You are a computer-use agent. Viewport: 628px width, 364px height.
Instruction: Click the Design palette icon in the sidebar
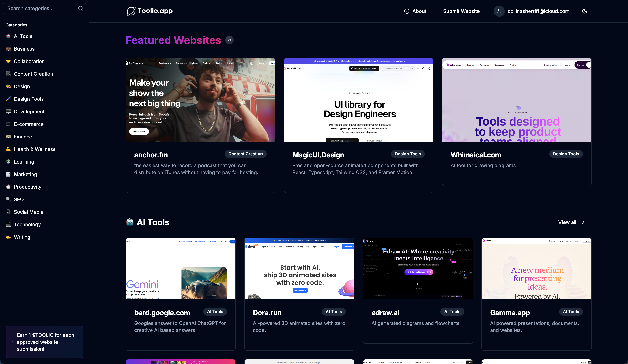pos(9,86)
